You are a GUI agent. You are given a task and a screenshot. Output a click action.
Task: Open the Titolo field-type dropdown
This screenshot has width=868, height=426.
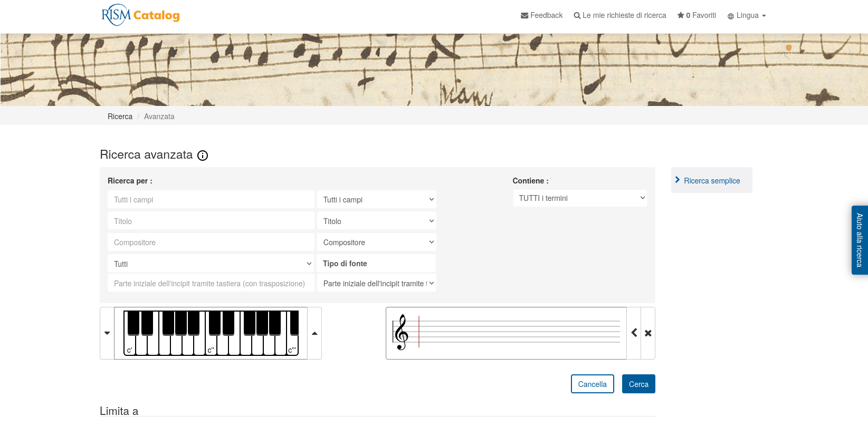(x=376, y=221)
